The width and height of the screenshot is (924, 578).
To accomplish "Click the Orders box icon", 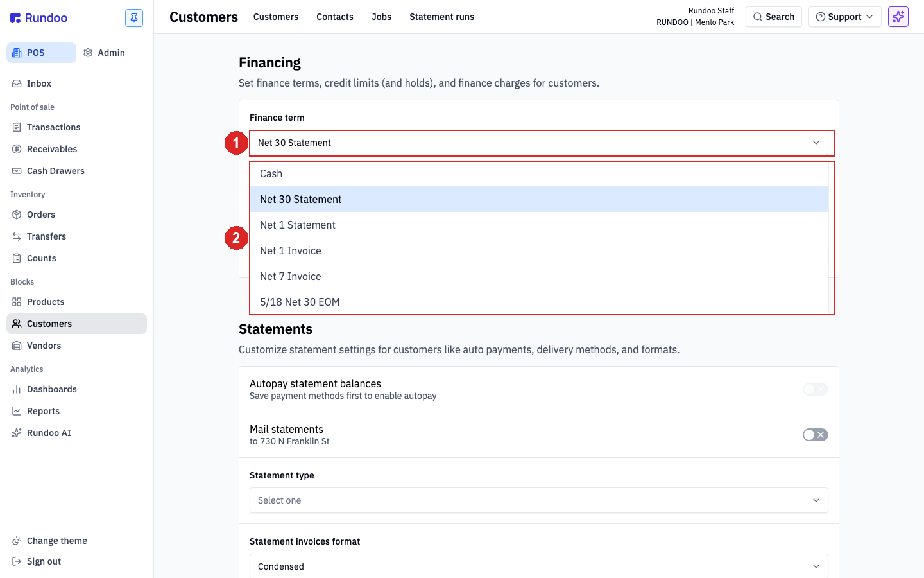I will coord(17,215).
